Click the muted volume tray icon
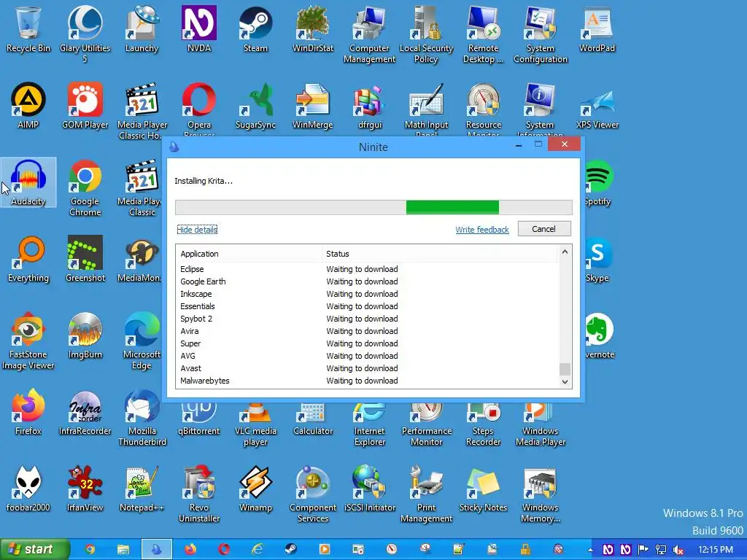This screenshot has height=560, width=747. click(679, 550)
